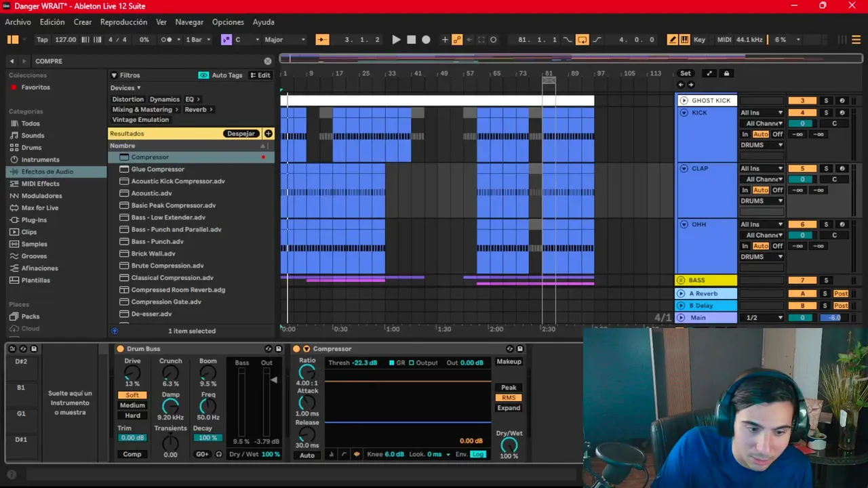Click the Despejar clear filters button
This screenshot has height=488, width=868.
(241, 134)
